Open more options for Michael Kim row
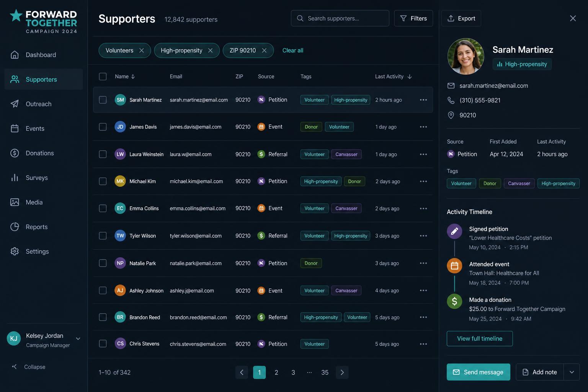588x392 pixels. 423,181
